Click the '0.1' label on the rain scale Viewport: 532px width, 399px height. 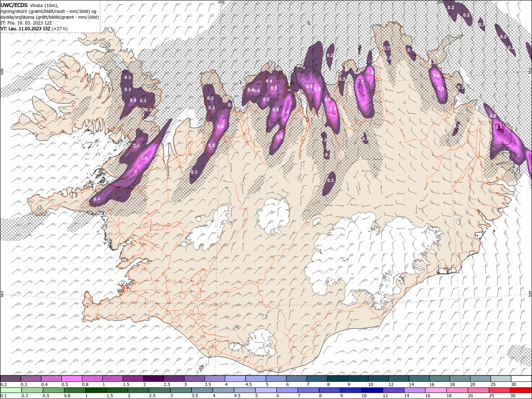tap(3, 396)
